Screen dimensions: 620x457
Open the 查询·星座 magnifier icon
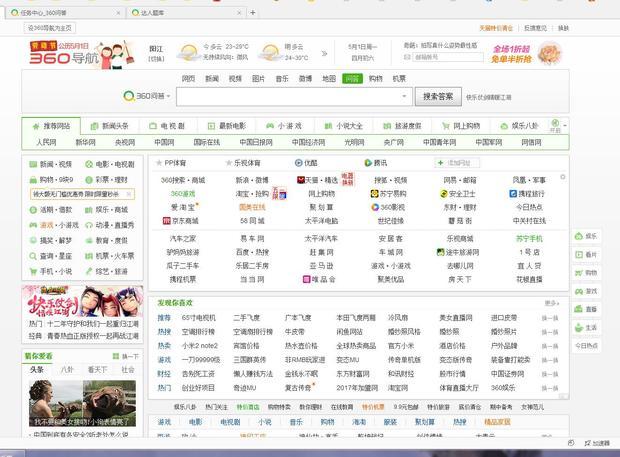[33, 256]
